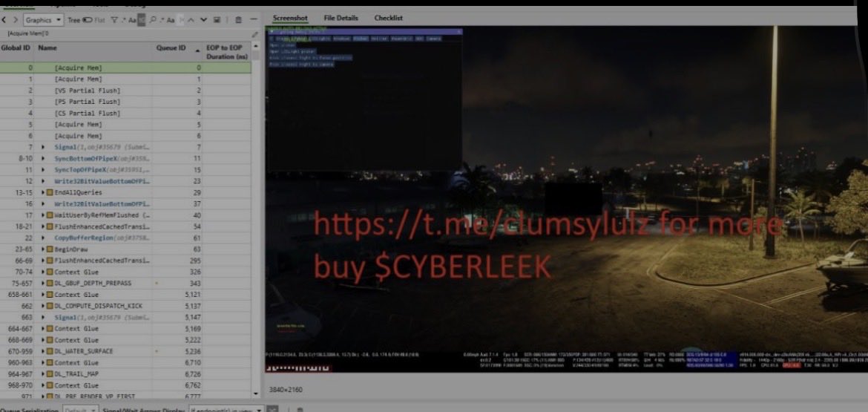Expand the CopyBufferRegion row
The width and height of the screenshot is (868, 412).
[44, 238]
